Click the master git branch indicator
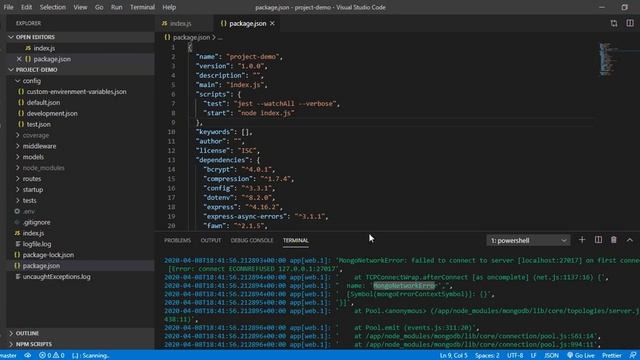Image resolution: width=640 pixels, height=360 pixels. point(8,356)
